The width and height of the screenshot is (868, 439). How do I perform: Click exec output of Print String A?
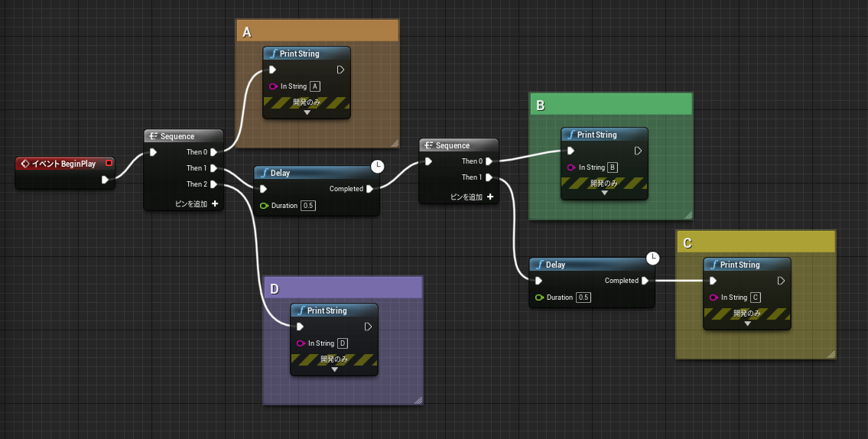pyautogui.click(x=340, y=70)
